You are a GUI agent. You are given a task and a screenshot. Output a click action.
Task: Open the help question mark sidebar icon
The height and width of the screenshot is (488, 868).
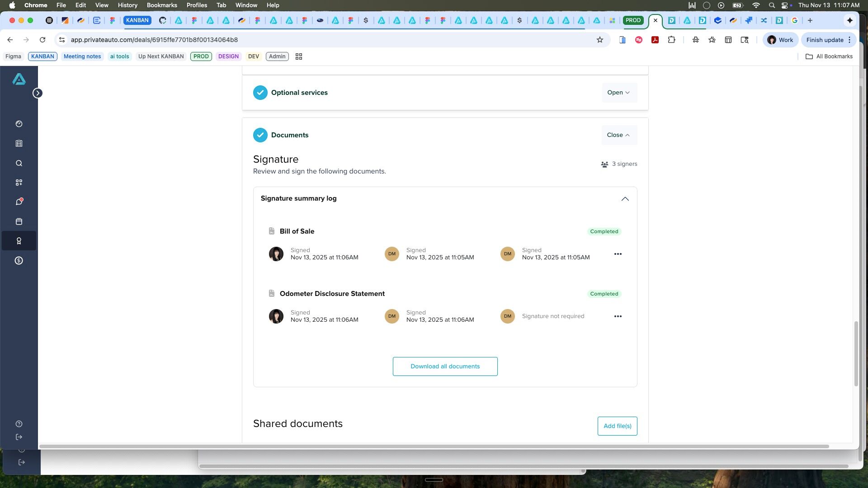pyautogui.click(x=19, y=424)
